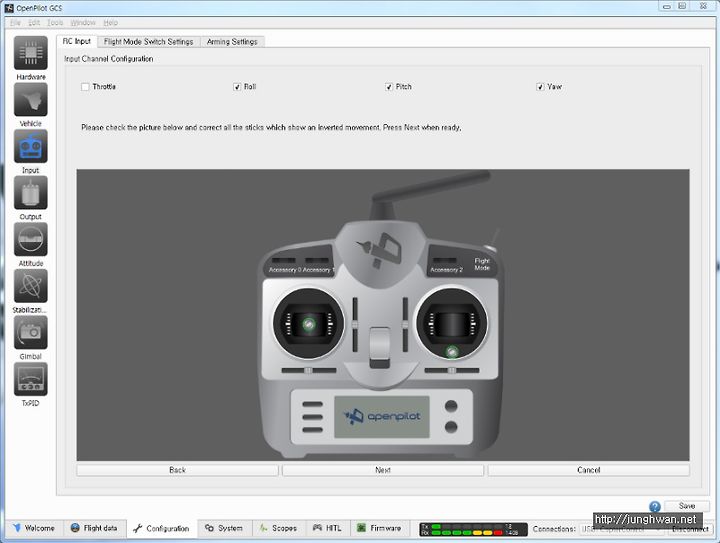Image resolution: width=720 pixels, height=543 pixels.
Task: Click the left stick on the transmitter
Action: (x=309, y=324)
